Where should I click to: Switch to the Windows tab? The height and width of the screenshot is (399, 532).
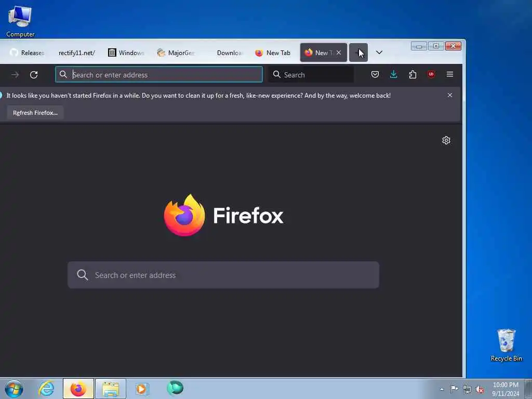click(126, 52)
